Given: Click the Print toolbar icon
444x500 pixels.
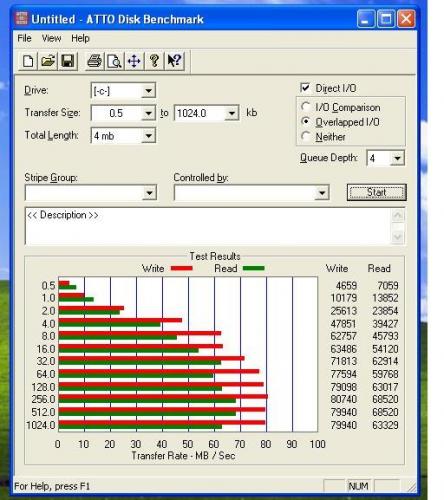Looking at the screenshot, I should (94, 61).
